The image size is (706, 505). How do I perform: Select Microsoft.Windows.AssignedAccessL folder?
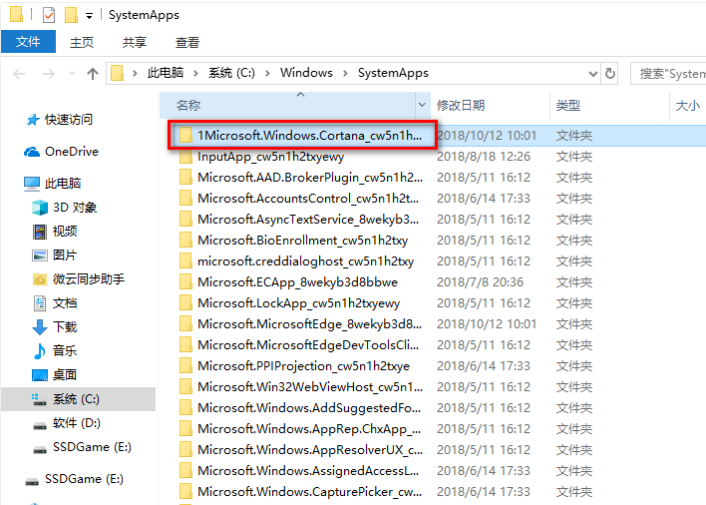point(299,471)
